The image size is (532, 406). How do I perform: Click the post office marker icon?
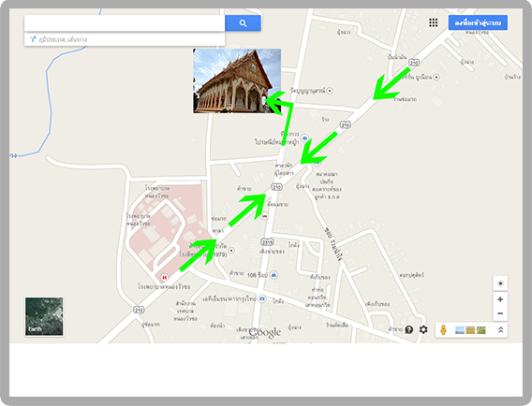click(x=304, y=138)
